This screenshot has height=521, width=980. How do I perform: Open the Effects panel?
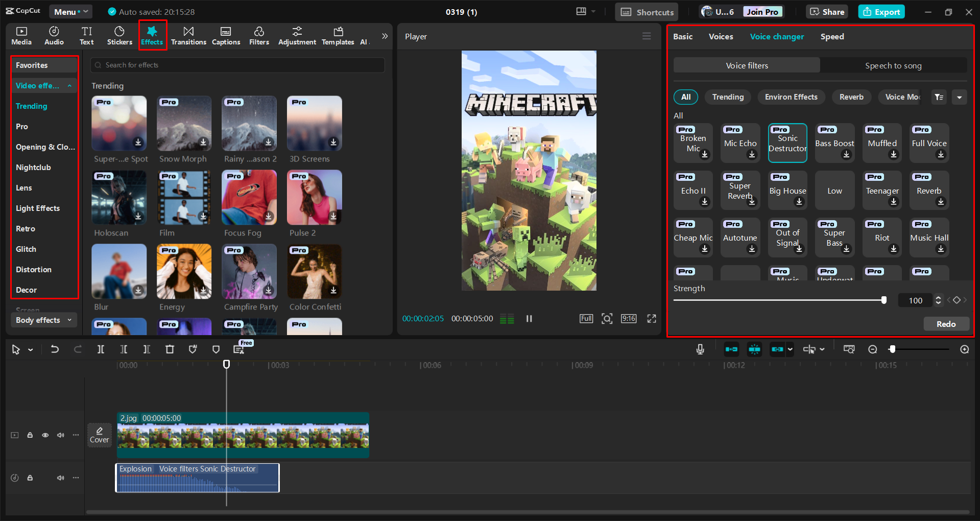tap(152, 35)
